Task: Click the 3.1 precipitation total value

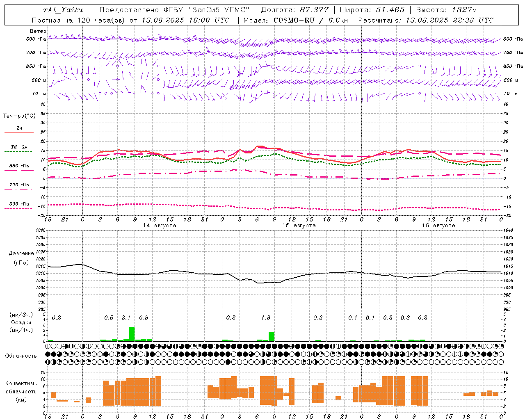Action: click(126, 317)
